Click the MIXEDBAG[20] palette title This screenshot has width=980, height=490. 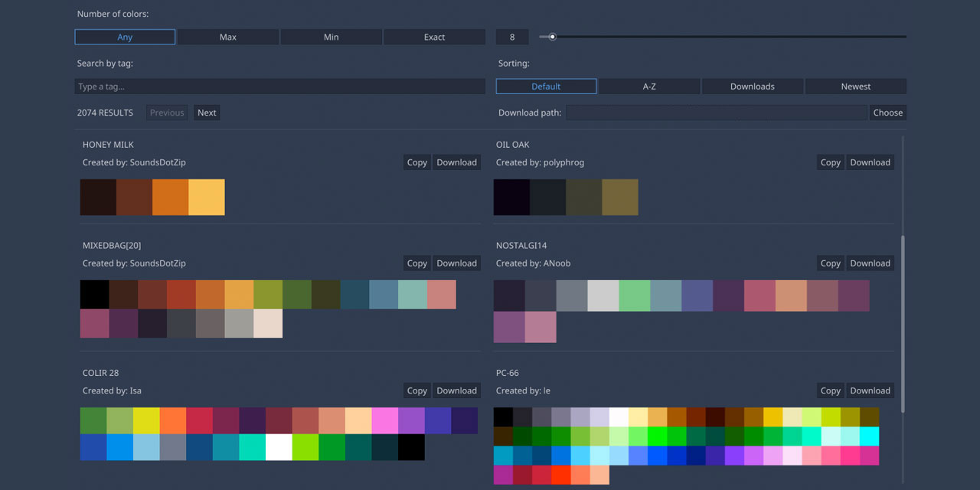pyautogui.click(x=112, y=246)
